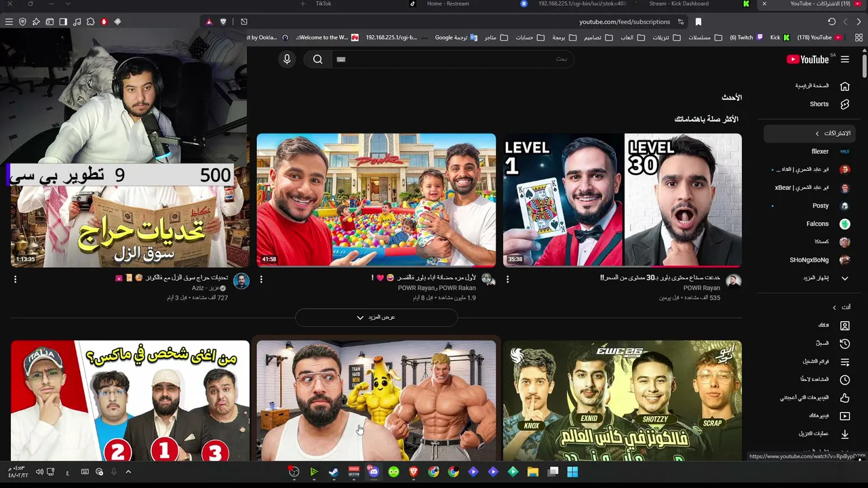Open Brave Shields lion icon

223,22
